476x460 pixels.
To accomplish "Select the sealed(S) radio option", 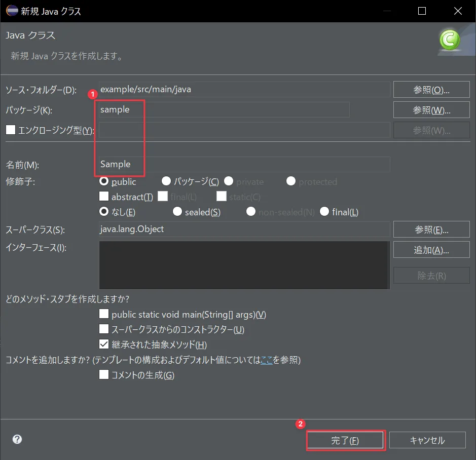I will (177, 211).
